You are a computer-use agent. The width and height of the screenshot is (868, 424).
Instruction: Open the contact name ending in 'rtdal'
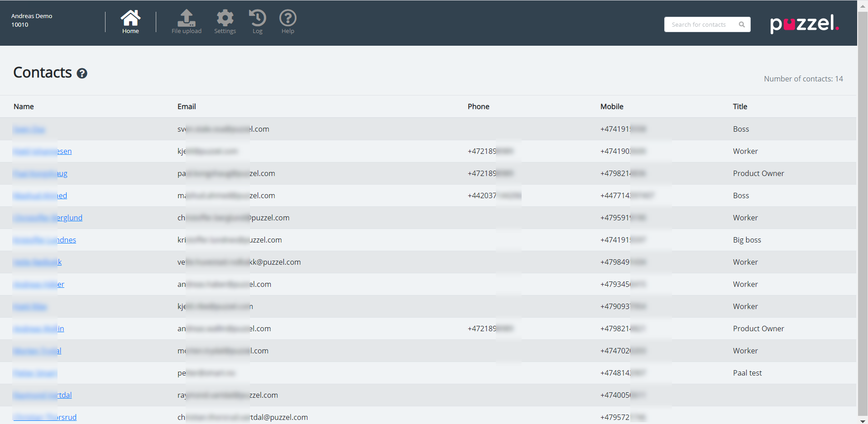[43, 395]
